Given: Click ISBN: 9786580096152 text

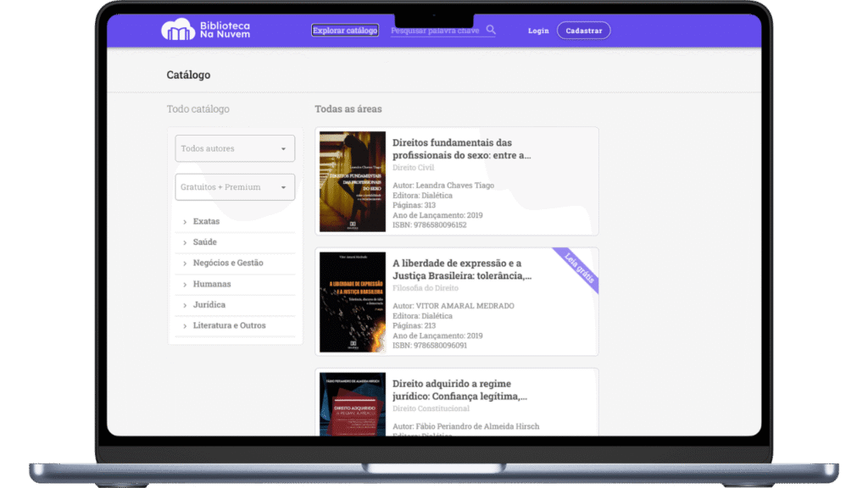Looking at the screenshot, I should 430,225.
